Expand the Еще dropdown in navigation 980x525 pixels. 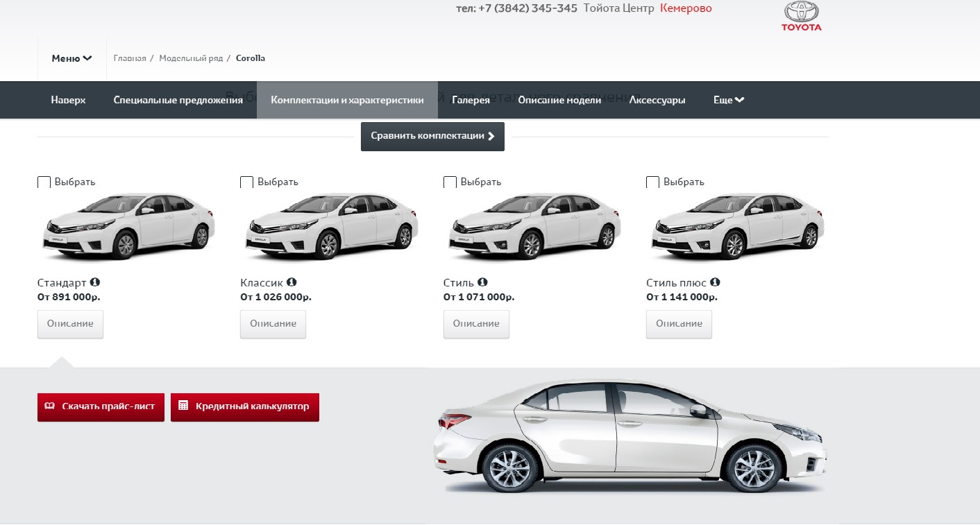(729, 100)
